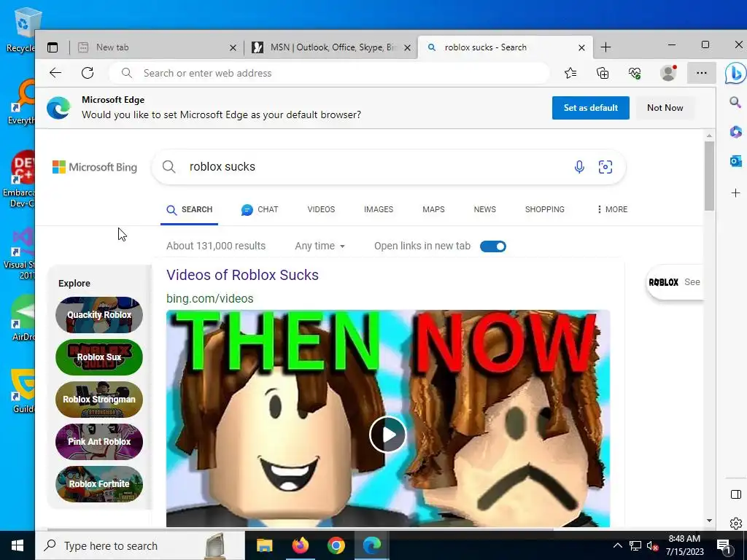Open the Outlook sidebar icon
This screenshot has height=560, width=747.
735,161
